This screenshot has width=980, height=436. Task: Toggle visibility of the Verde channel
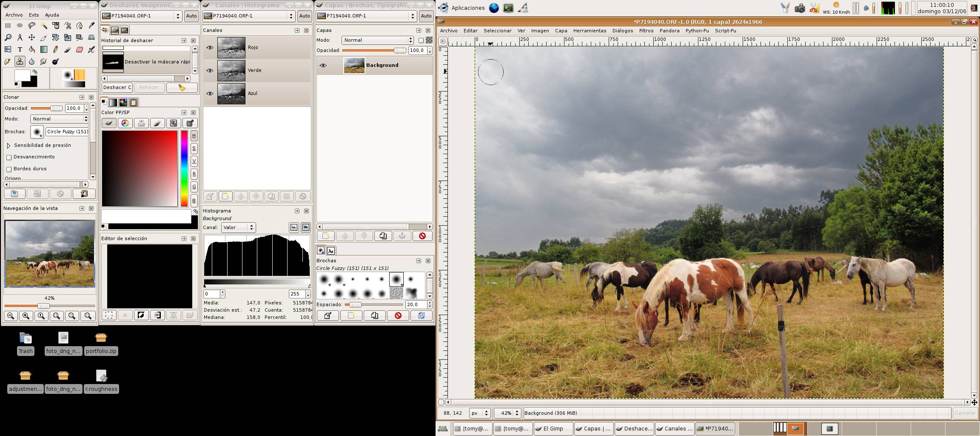(210, 70)
